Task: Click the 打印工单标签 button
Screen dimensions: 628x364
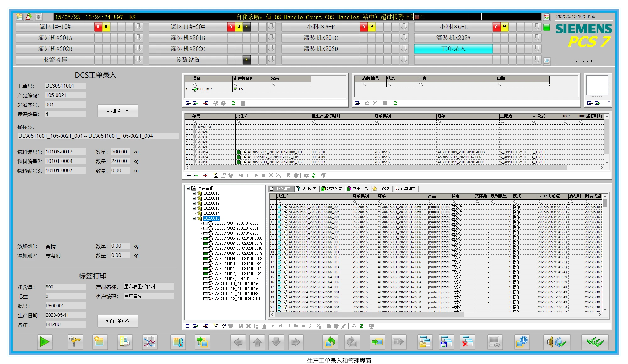Action: tap(117, 321)
